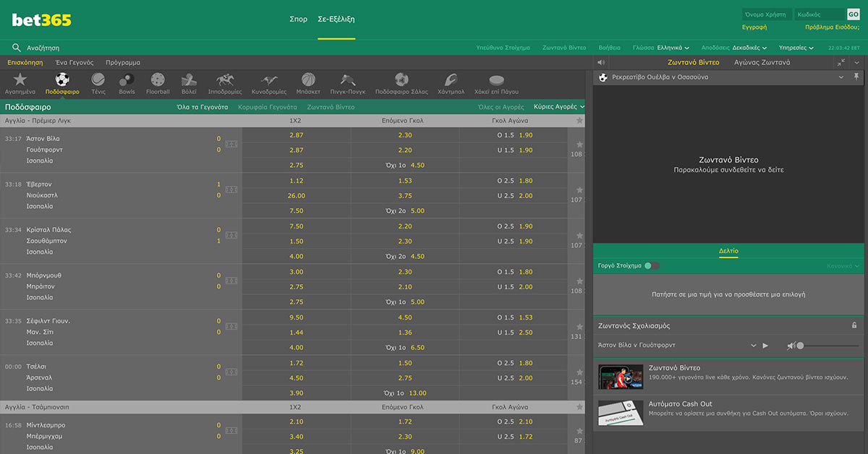Open the Ζωντανό Βίντεο promo thumbnail
The height and width of the screenshot is (454, 868).
(x=621, y=377)
